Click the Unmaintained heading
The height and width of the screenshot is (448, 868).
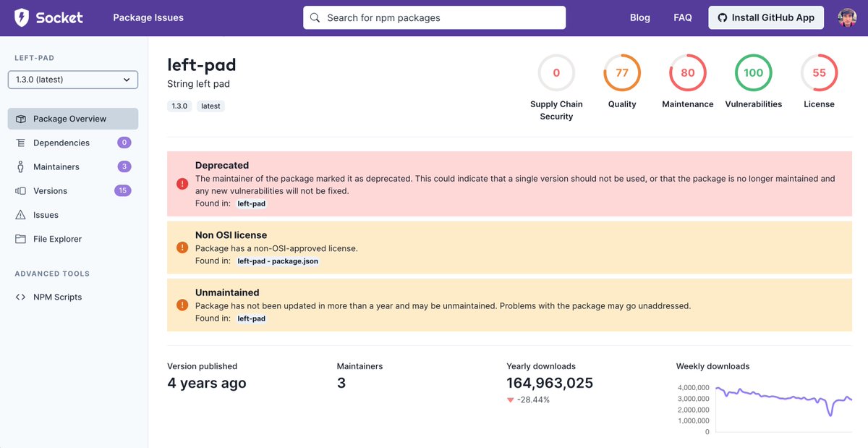pyautogui.click(x=227, y=292)
